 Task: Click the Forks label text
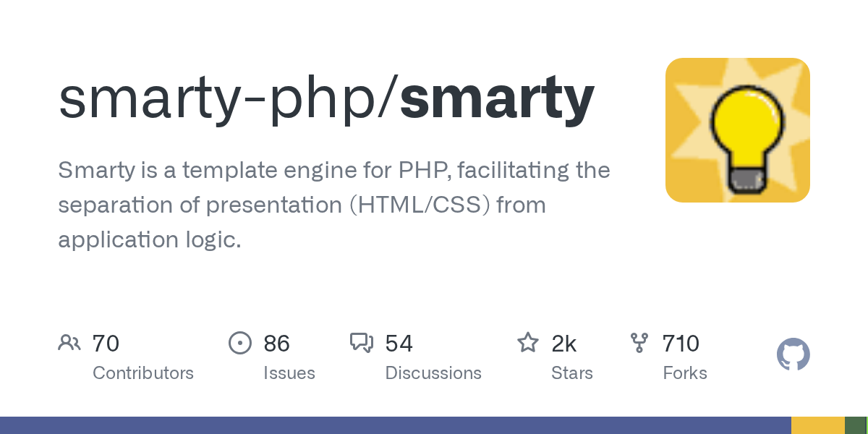point(685,373)
